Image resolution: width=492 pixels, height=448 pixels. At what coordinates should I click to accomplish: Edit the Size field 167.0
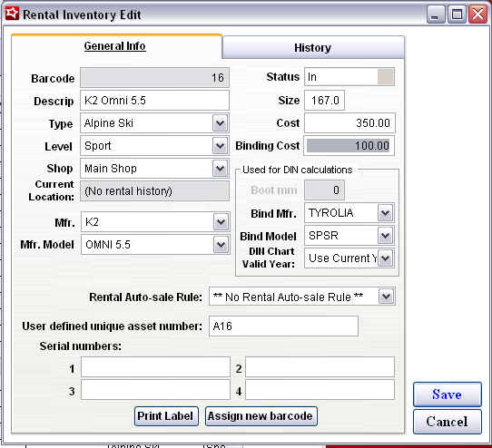[324, 101]
